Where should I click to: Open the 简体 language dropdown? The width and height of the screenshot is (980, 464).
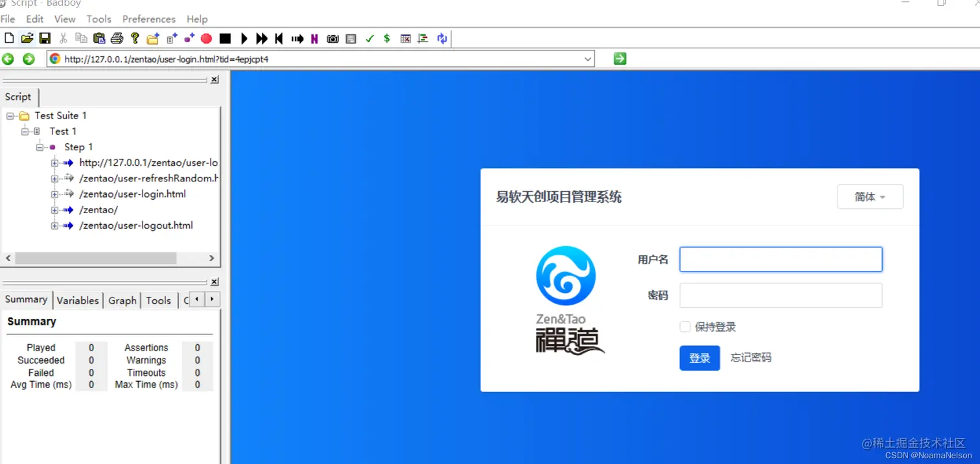click(870, 196)
